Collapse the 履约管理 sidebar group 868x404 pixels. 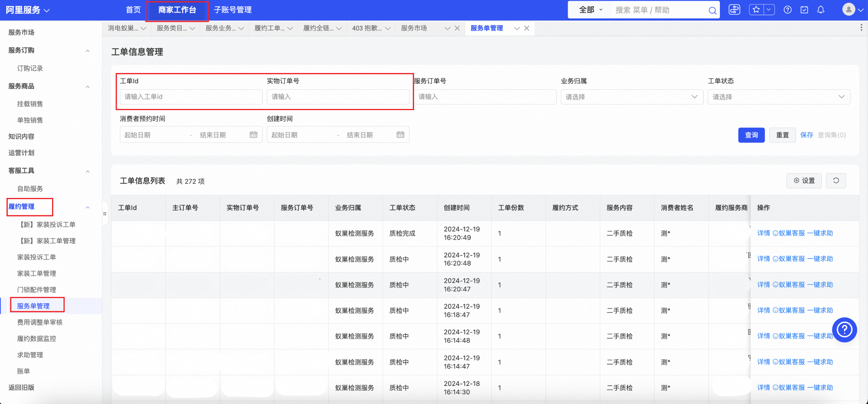tap(88, 208)
